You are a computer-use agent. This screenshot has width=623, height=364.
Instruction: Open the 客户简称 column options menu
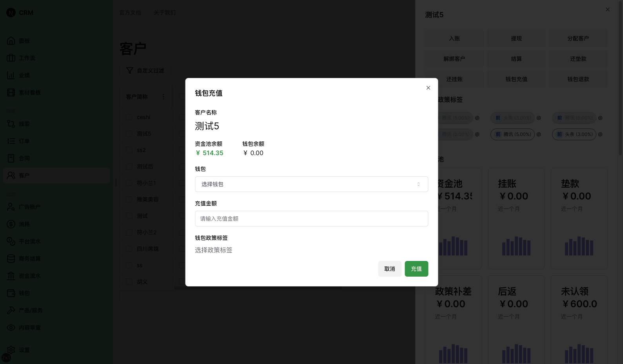point(163,97)
